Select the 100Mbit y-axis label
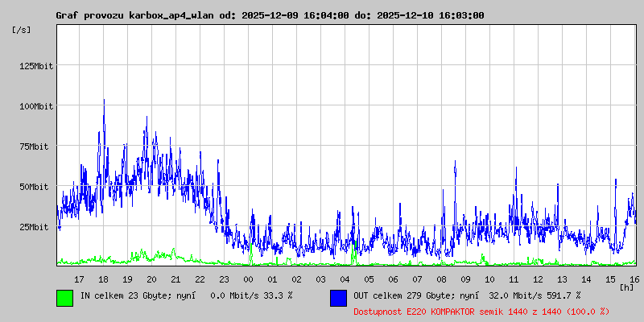 coord(35,106)
